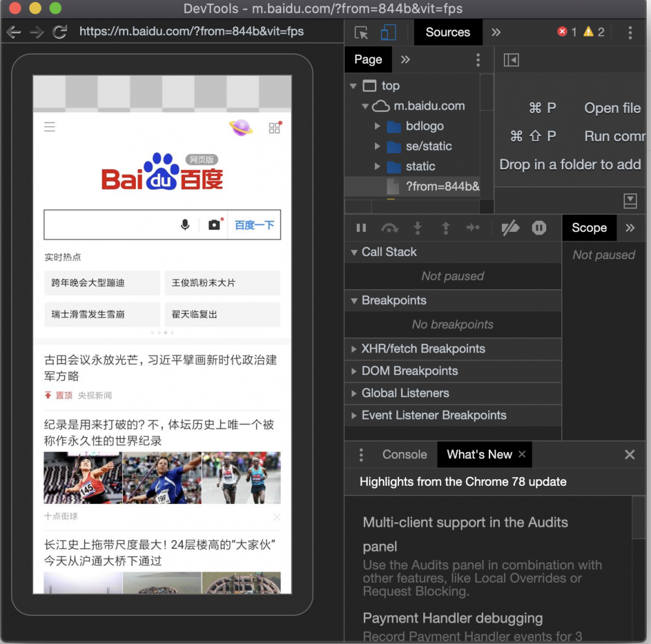
Task: Toggle the device toolbar emulation mode
Action: 390,32
